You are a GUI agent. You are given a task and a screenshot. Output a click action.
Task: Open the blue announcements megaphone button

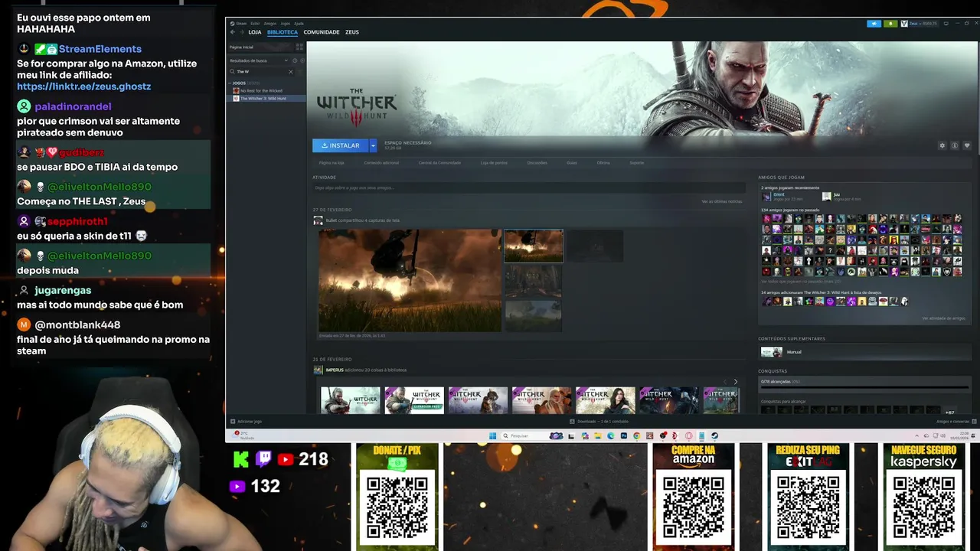(874, 24)
